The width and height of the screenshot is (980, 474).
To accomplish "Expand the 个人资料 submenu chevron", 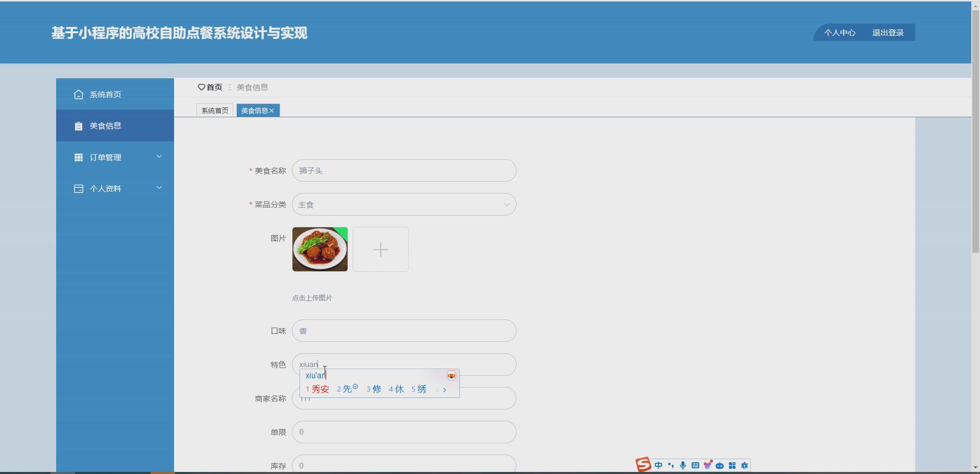I will [159, 188].
